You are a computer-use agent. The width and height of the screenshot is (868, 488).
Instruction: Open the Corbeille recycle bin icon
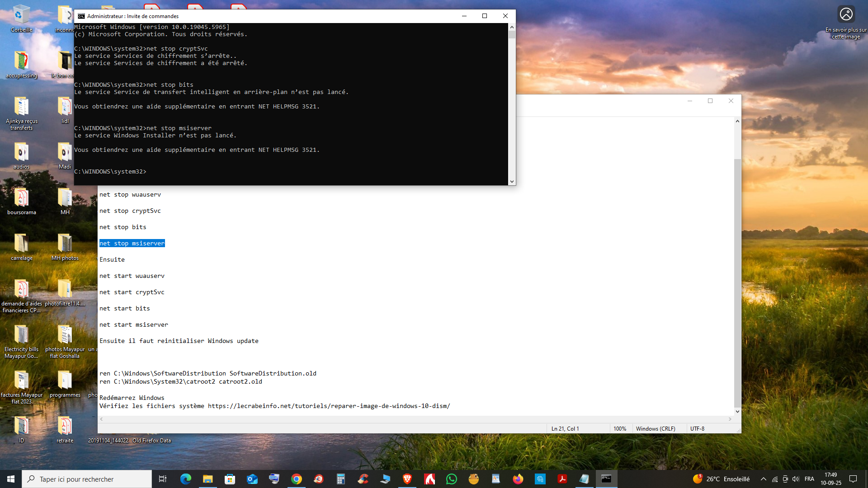click(x=21, y=19)
